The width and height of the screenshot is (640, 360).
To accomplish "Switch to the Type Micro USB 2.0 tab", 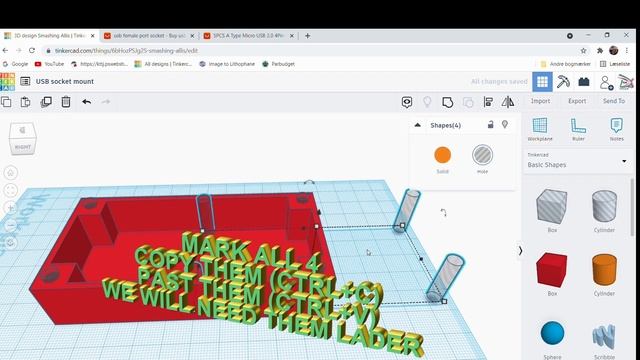I will pos(249,36).
